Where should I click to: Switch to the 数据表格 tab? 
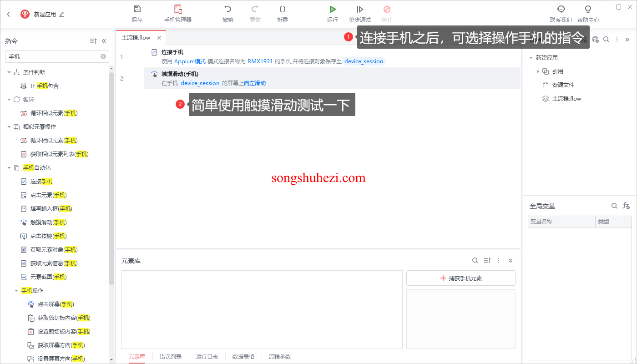point(243,356)
